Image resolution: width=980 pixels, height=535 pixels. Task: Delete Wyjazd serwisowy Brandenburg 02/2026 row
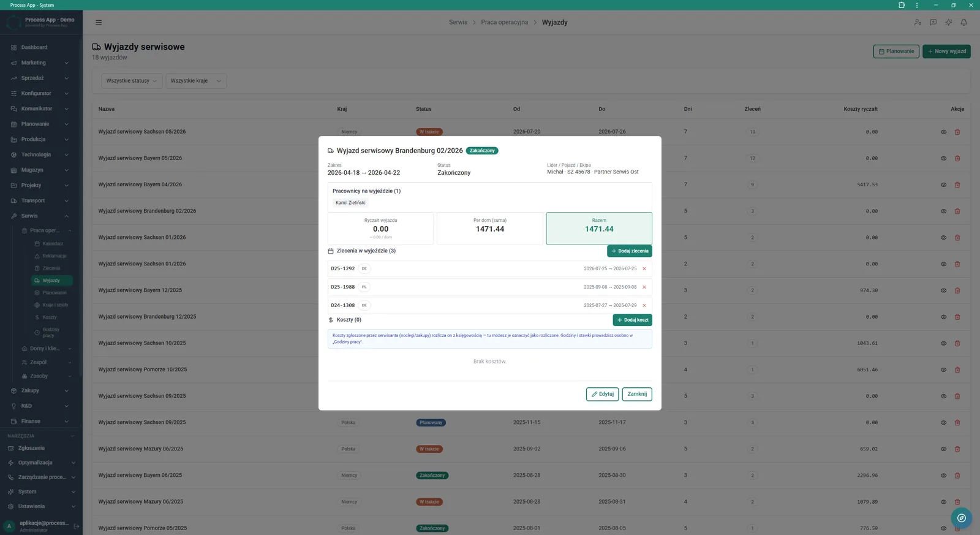click(957, 211)
